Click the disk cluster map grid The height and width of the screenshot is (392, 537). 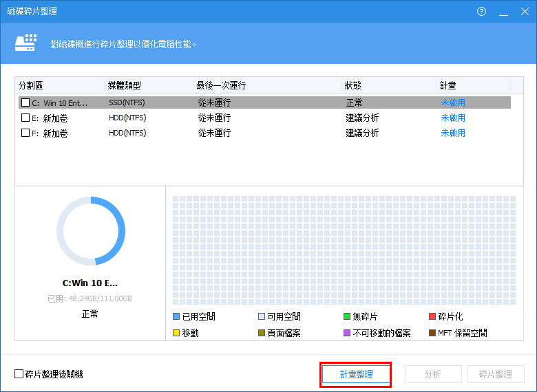point(344,250)
